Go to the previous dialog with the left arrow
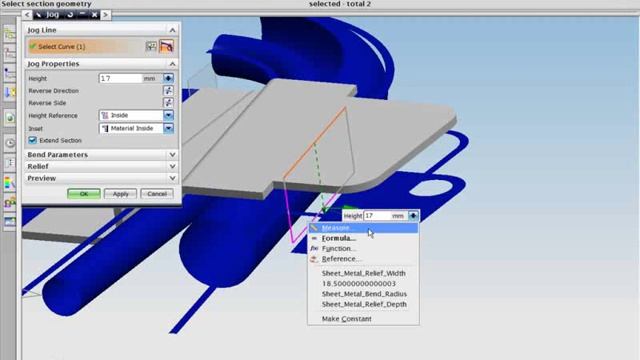 (27, 15)
